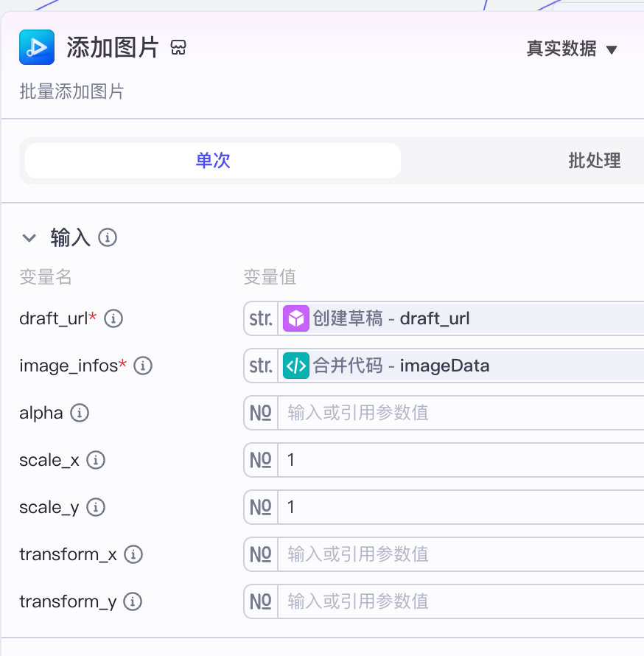Show the info tooltip for transform_y
This screenshot has height=656, width=644.
click(x=133, y=601)
